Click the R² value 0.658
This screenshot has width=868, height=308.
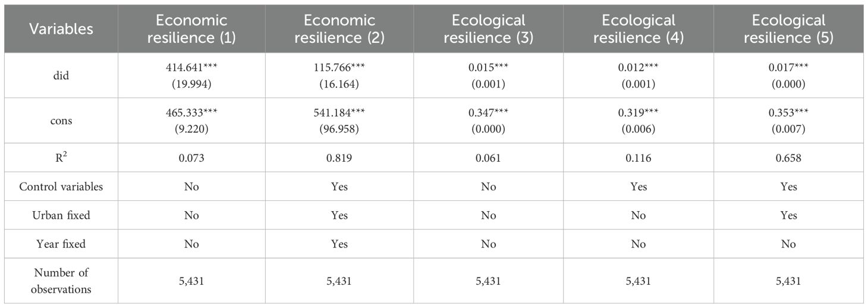tap(789, 158)
